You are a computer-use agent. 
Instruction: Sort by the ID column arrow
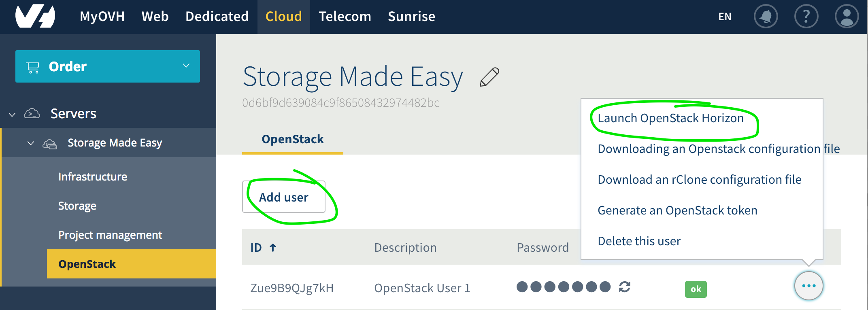(x=273, y=248)
